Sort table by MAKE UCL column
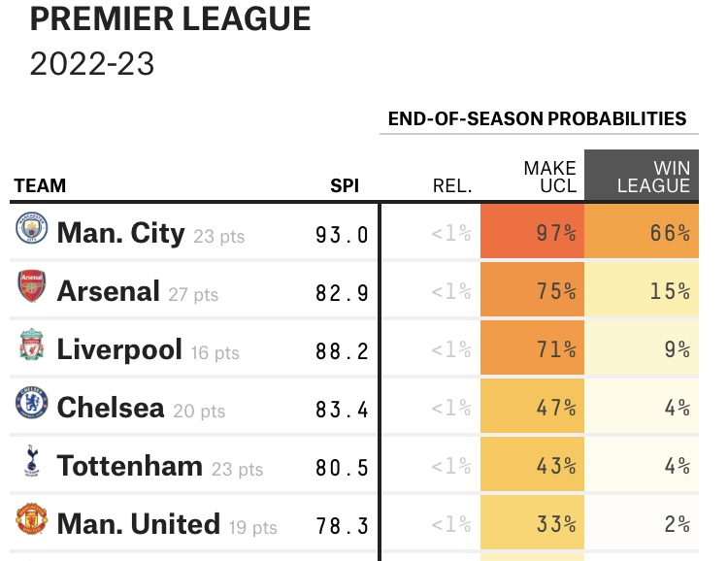 click(x=549, y=177)
